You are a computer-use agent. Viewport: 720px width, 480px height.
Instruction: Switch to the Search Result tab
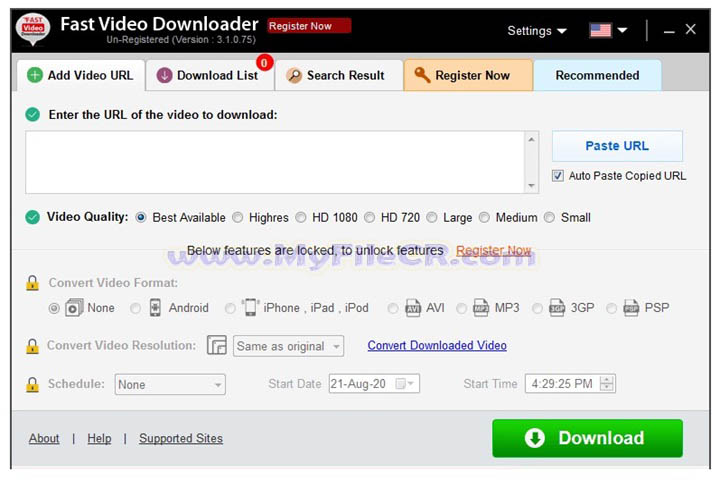(339, 75)
